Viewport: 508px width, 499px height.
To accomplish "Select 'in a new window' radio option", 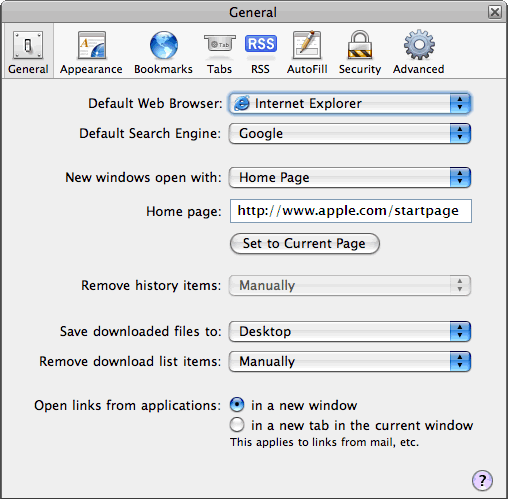I will 237,405.
